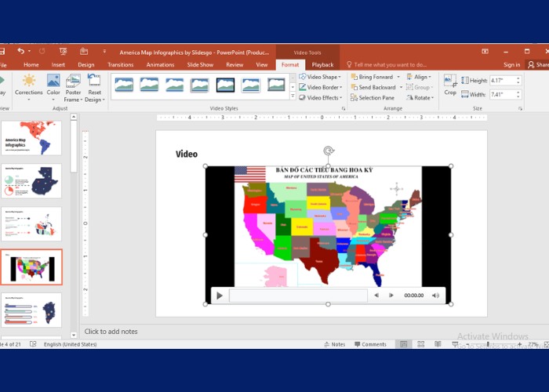This screenshot has height=392, width=549.
Task: Click the slide panel scroll down arrow
Action: tap(74, 335)
